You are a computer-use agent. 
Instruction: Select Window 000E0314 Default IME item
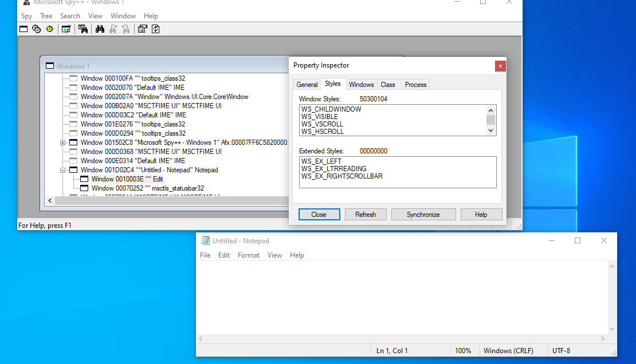pyautogui.click(x=132, y=160)
